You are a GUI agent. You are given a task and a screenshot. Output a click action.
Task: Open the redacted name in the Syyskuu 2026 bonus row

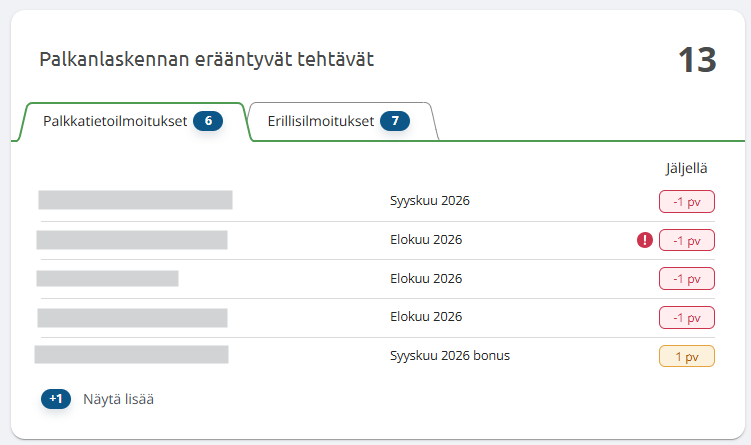pos(132,354)
